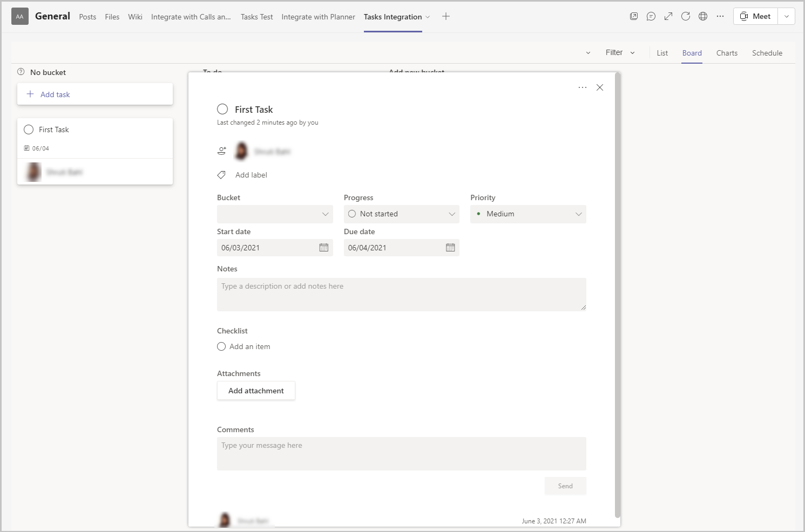Open the Integrate with Calls tab
The width and height of the screenshot is (805, 532).
coord(191,17)
